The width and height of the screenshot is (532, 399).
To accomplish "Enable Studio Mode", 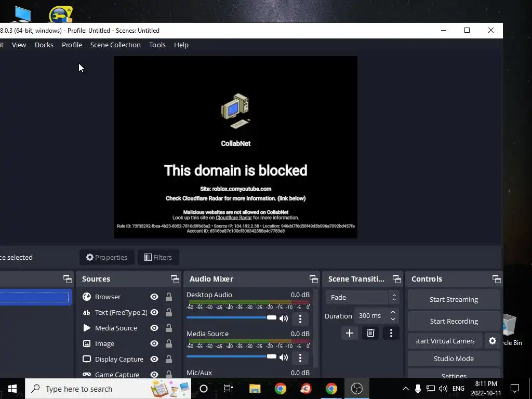I will pos(454,358).
